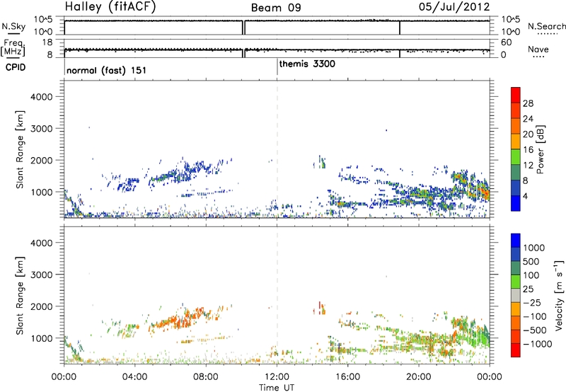Click the '16:00' time tick label
The image size is (566, 392).
point(347,377)
